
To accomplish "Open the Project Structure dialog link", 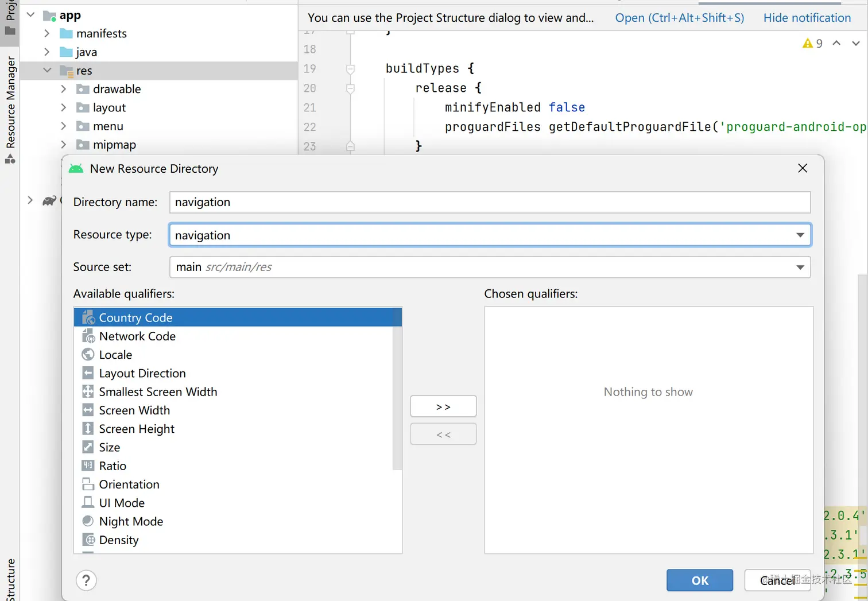I will (679, 18).
